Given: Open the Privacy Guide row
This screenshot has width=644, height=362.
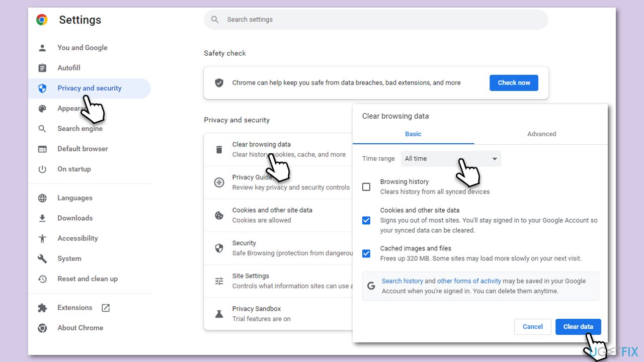Looking at the screenshot, I should coord(278,183).
